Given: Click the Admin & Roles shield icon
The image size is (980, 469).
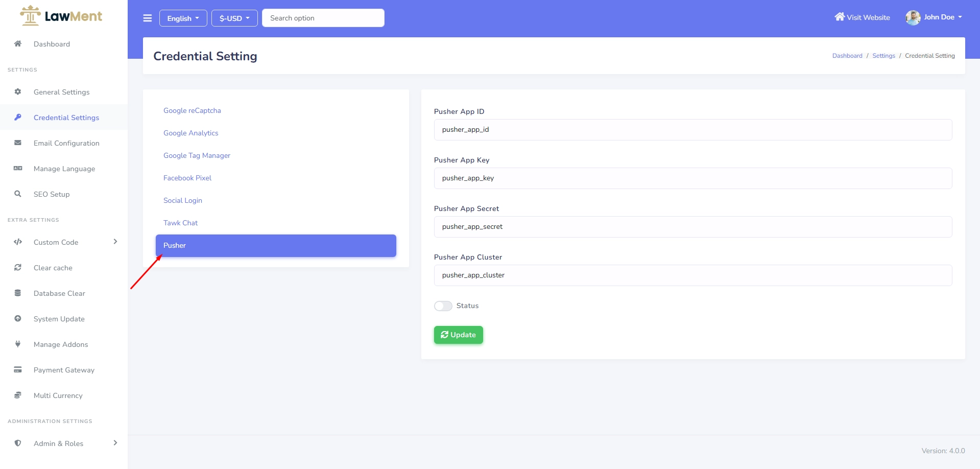Looking at the screenshot, I should click(x=18, y=443).
